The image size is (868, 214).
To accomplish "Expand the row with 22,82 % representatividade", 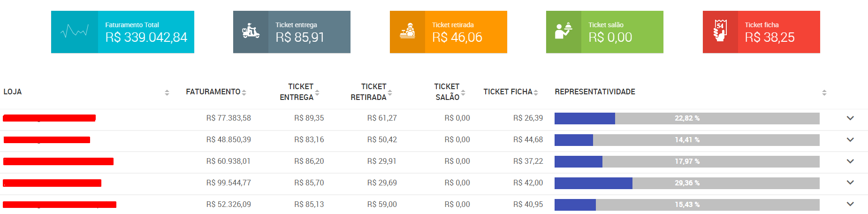I will (x=850, y=118).
